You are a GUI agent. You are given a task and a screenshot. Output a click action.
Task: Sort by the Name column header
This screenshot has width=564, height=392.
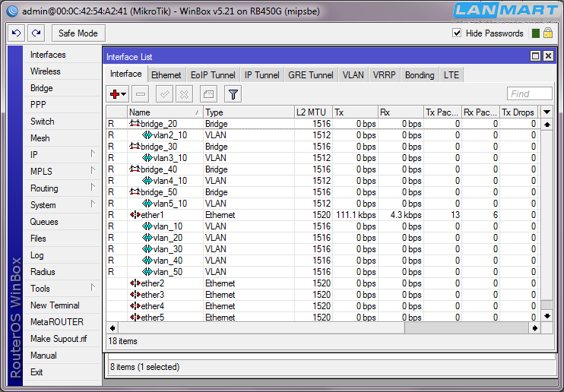(x=166, y=112)
